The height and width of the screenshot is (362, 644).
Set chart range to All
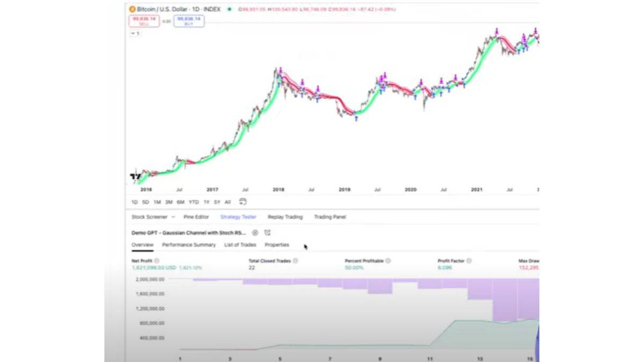tap(228, 202)
